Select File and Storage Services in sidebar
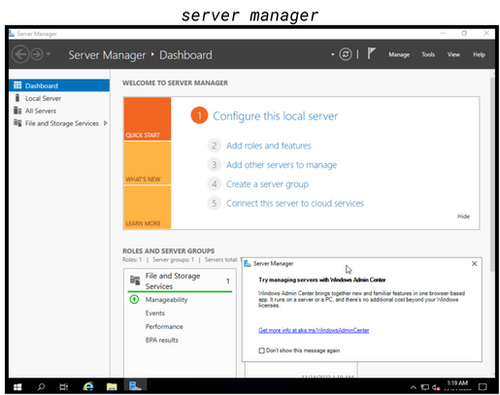This screenshot has height=395, width=500. [x=59, y=123]
